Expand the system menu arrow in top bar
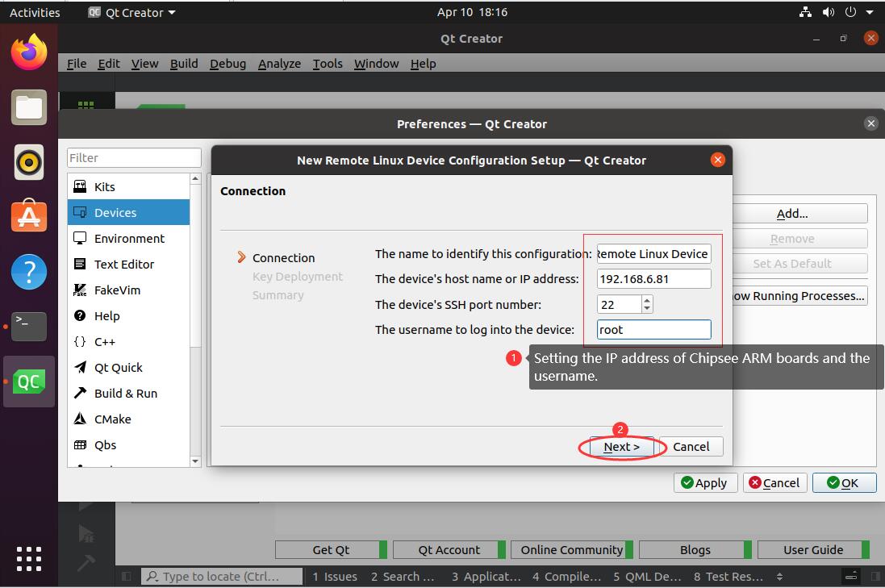Viewport: 885px width, 588px height. coord(869,12)
